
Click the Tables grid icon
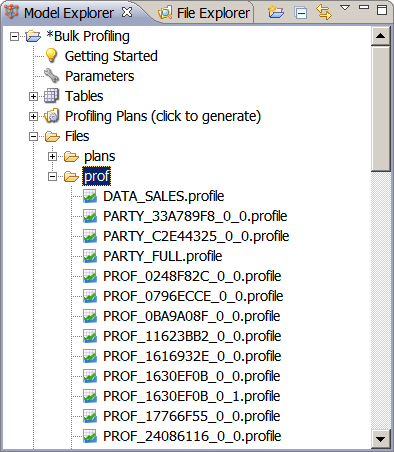[x=52, y=96]
